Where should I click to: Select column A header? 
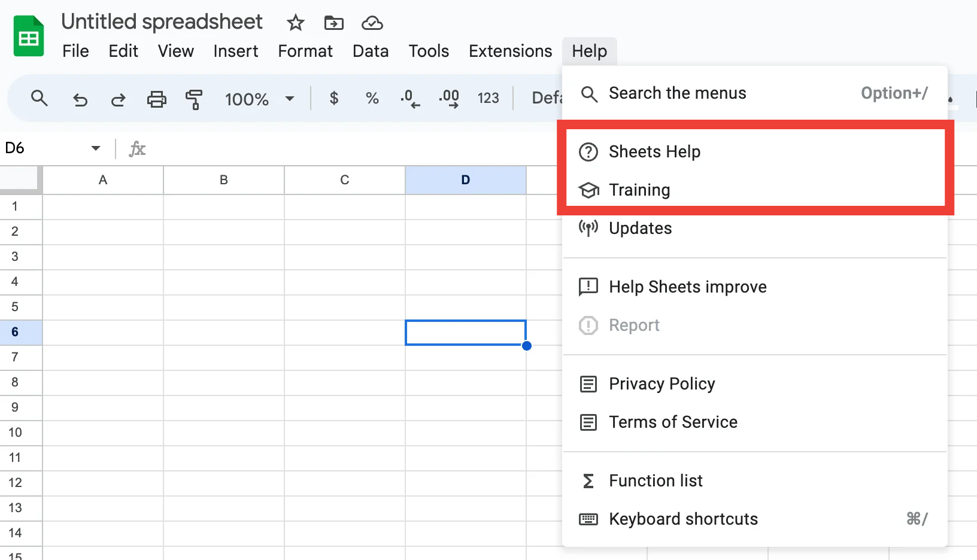click(103, 180)
